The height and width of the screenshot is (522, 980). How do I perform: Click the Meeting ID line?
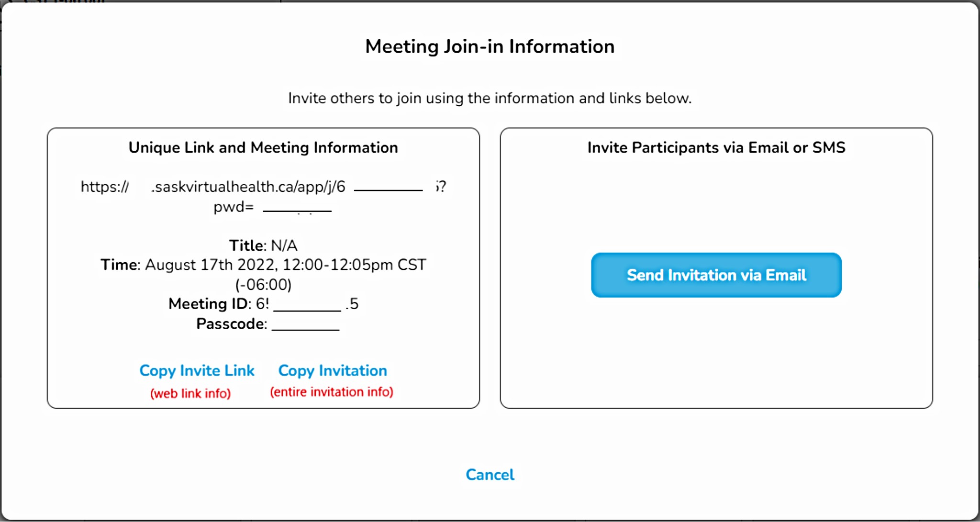coord(263,304)
